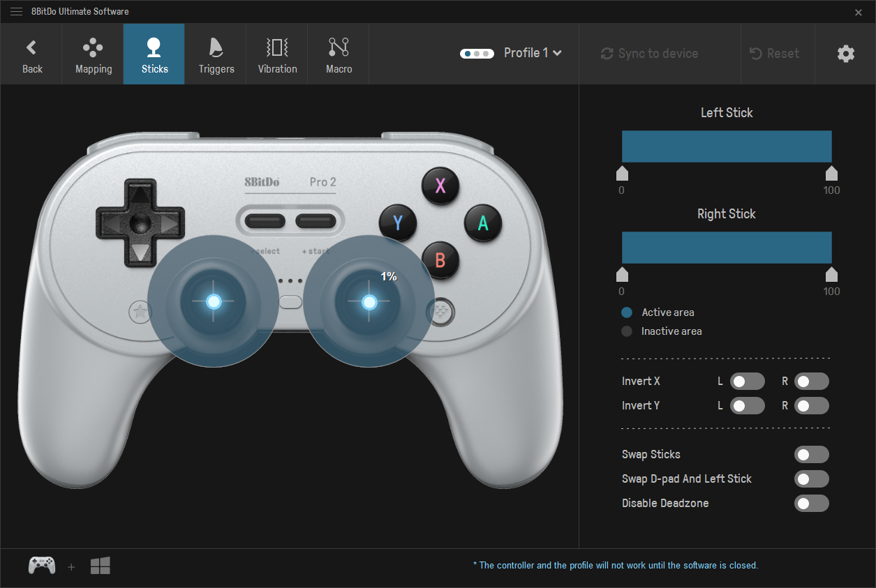This screenshot has height=588, width=876.
Task: Click the controller icon in the bottom bar
Action: [42, 566]
